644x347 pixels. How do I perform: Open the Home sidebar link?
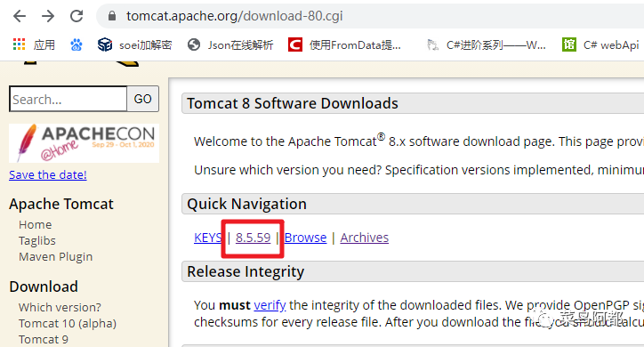36,224
